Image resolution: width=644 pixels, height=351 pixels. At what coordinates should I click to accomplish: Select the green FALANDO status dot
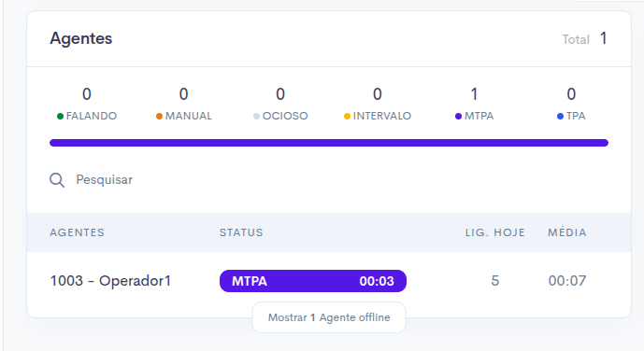60,117
